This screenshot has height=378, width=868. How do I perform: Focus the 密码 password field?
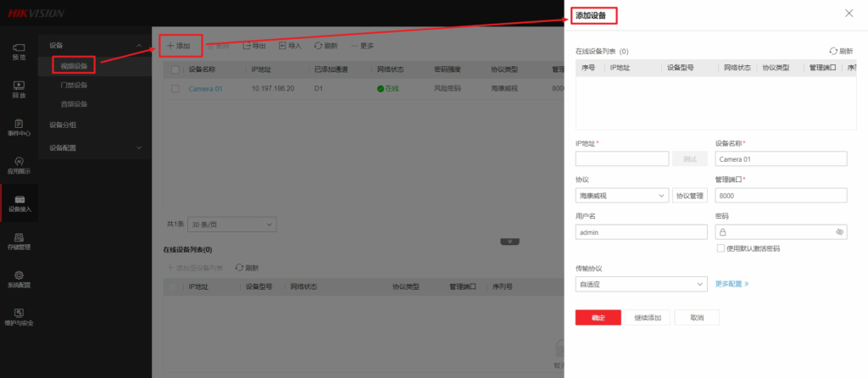781,232
